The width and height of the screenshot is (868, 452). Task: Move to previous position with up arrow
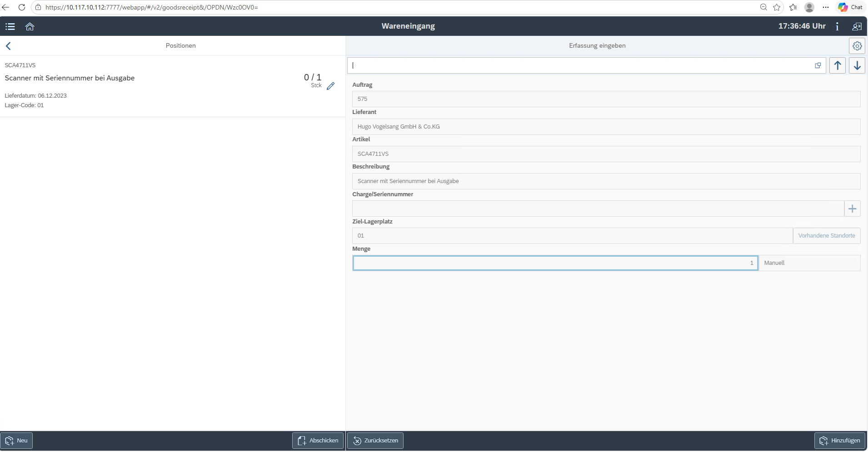coord(838,65)
